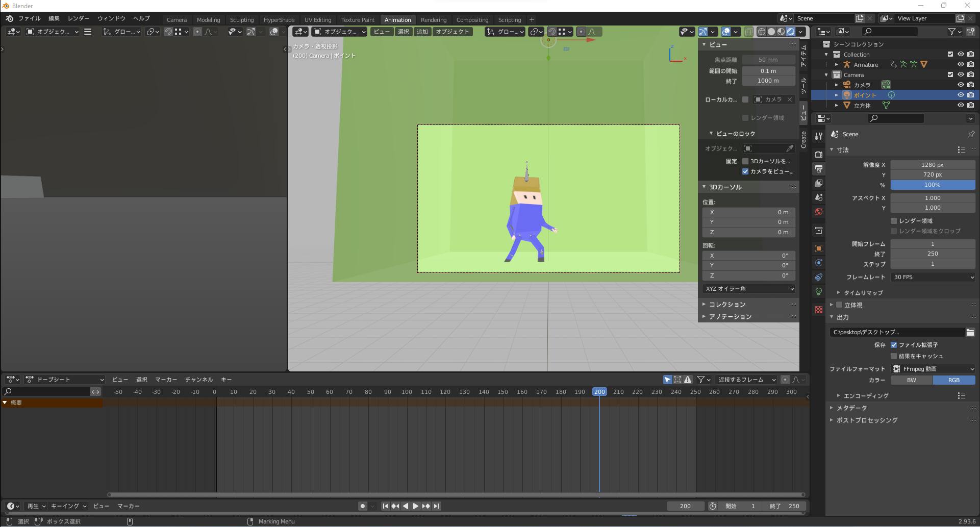This screenshot has height=527, width=980.
Task: Open the レンダー menu
Action: [79, 18]
